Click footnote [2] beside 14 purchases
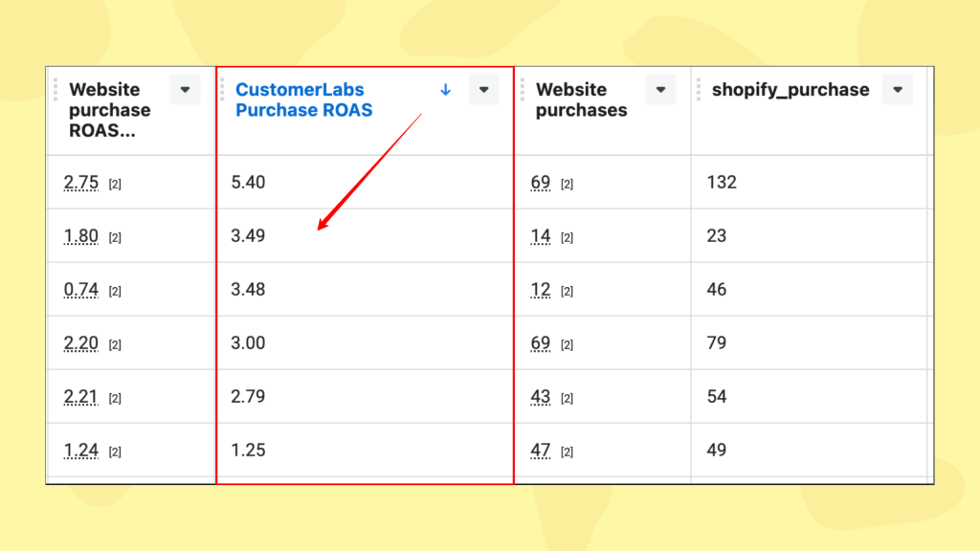The width and height of the screenshot is (980, 551). pos(567,238)
